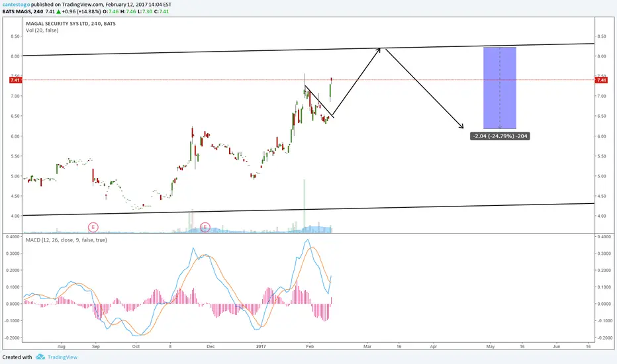Click the first earnings E marker near September
This screenshot has height=364, width=617.
93,227
